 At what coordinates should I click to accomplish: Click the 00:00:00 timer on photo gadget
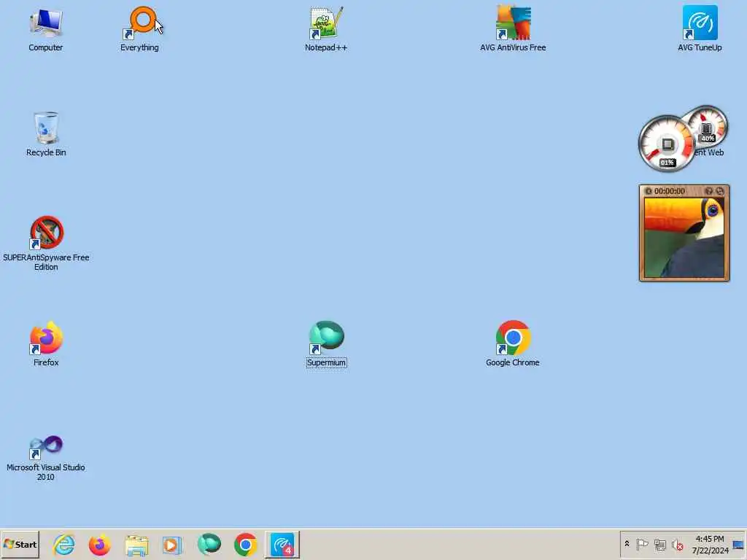pyautogui.click(x=670, y=191)
